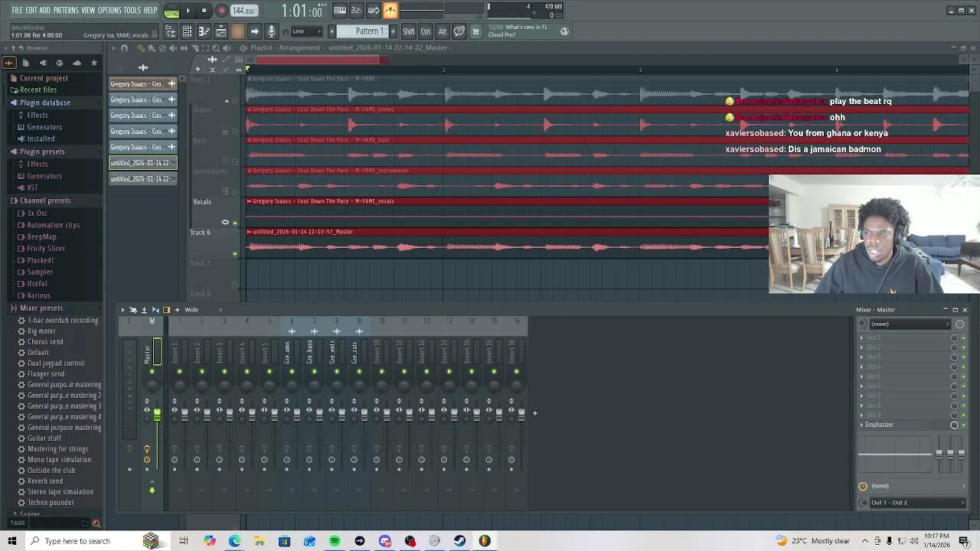Open mixer input (none) dropdown at top

[909, 324]
